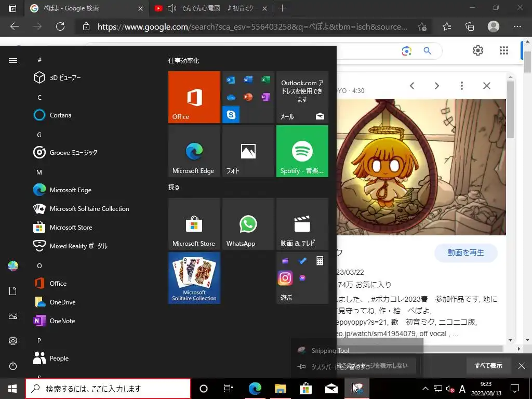The image size is (532, 399).
Task: Open Mail from the taskbar
Action: 331,389
